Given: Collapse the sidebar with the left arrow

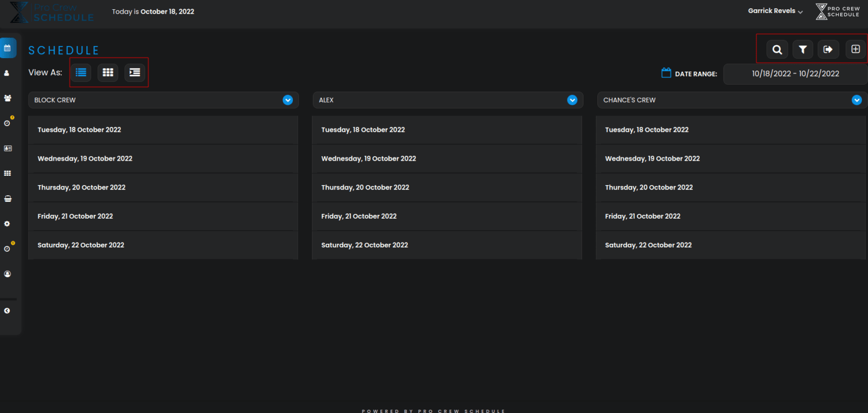Looking at the screenshot, I should tap(7, 311).
